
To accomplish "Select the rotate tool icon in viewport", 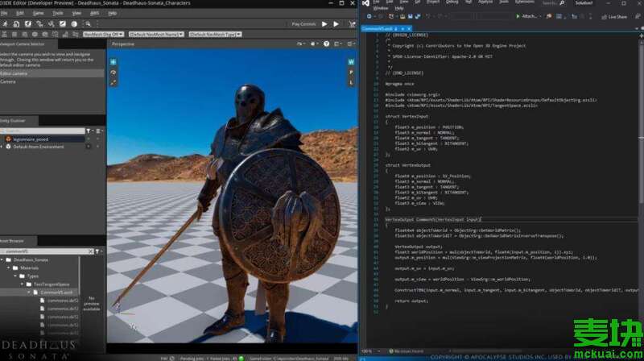I will [114, 73].
